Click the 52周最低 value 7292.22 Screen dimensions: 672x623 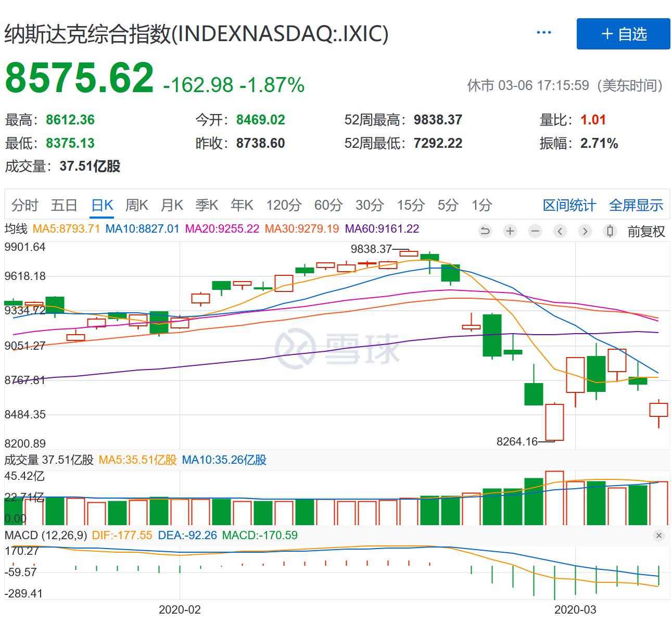point(438,143)
